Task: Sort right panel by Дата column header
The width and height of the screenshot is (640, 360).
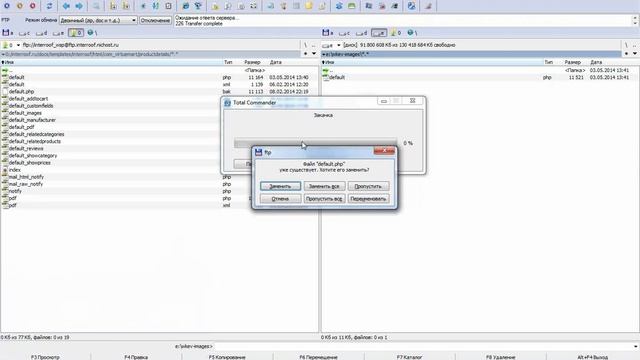Action: (x=596, y=62)
